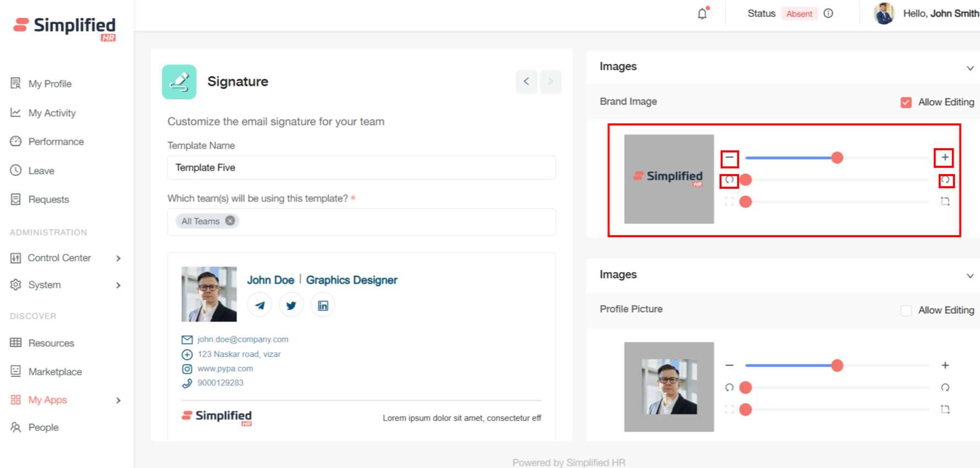Uncheck Brand Image Allow Editing checkbox
Screen dimensions: 980x468
pos(906,102)
